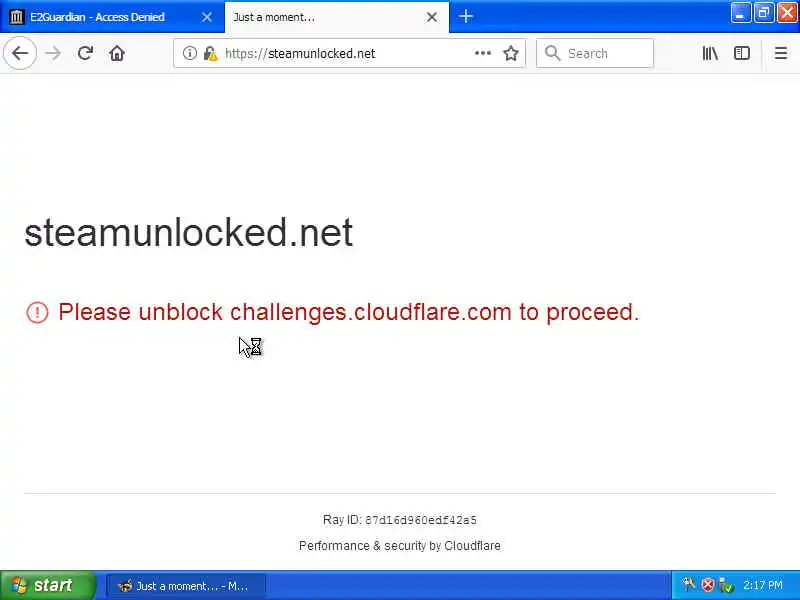Click Performance & security by Cloudflare text
Image resolution: width=800 pixels, height=600 pixels.
tap(399, 546)
